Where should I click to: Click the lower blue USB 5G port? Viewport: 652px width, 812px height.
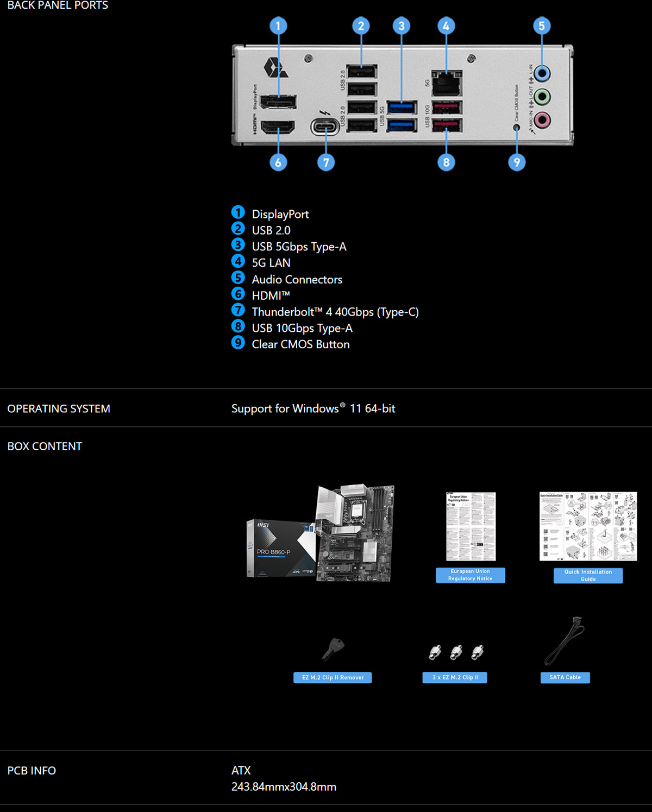(x=402, y=125)
